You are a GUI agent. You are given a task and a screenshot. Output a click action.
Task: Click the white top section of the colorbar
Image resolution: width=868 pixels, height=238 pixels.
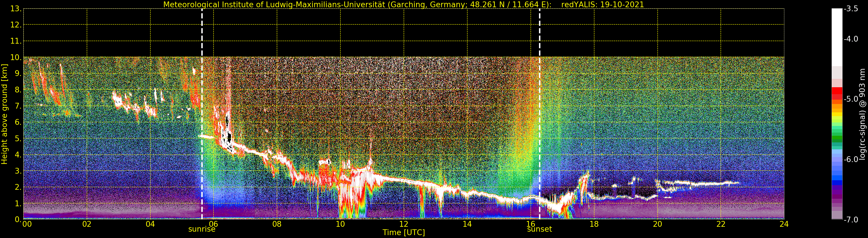(x=837, y=37)
